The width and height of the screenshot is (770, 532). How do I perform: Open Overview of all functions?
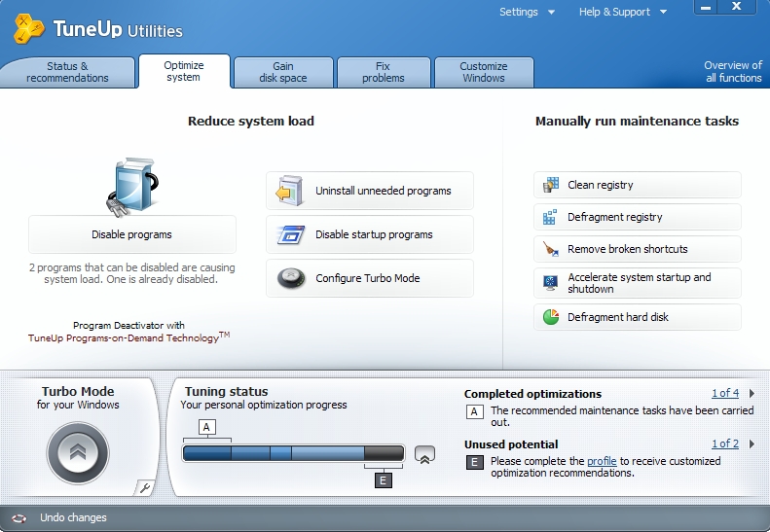pos(733,72)
